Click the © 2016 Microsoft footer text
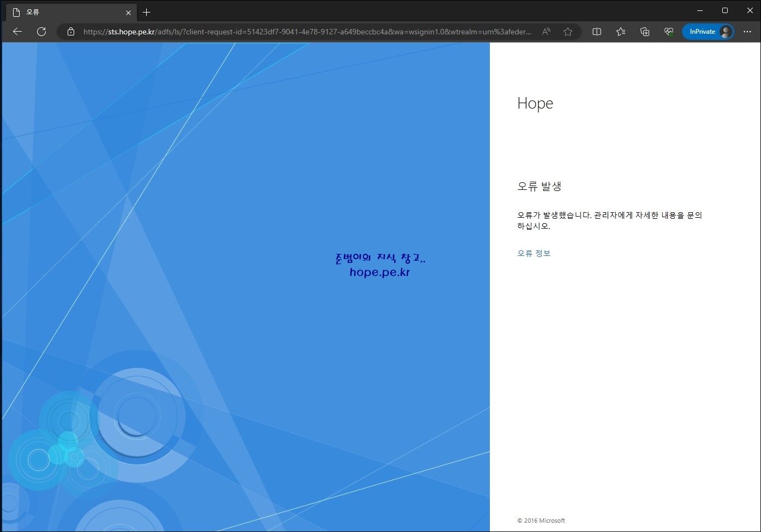The image size is (761, 532). [541, 521]
